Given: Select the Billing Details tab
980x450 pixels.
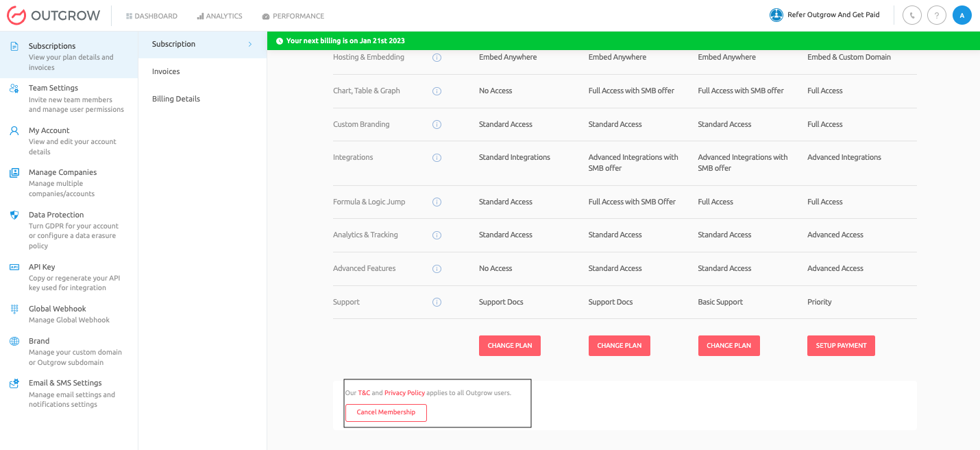Looking at the screenshot, I should coord(202,99).
